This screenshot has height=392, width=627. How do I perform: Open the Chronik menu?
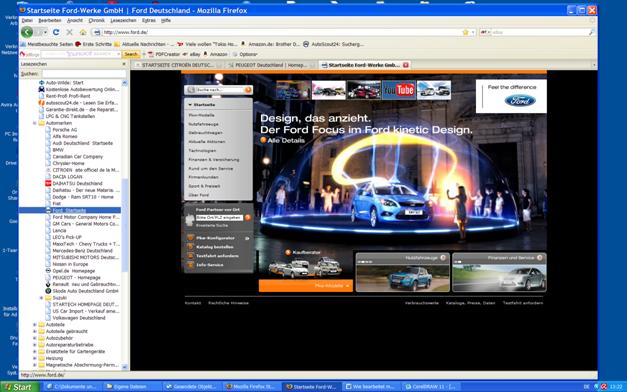(96, 20)
